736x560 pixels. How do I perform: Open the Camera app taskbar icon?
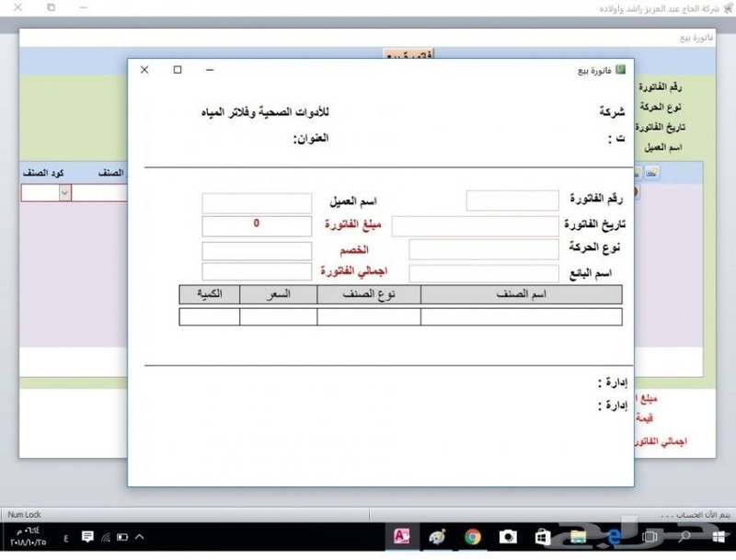coord(508,536)
